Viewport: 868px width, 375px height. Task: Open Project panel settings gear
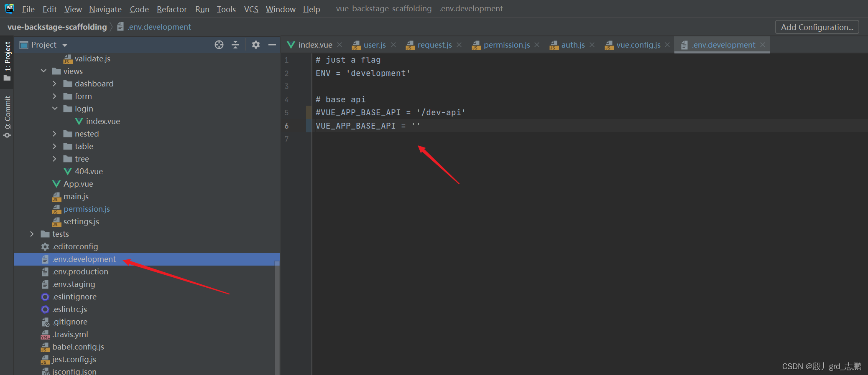[256, 45]
